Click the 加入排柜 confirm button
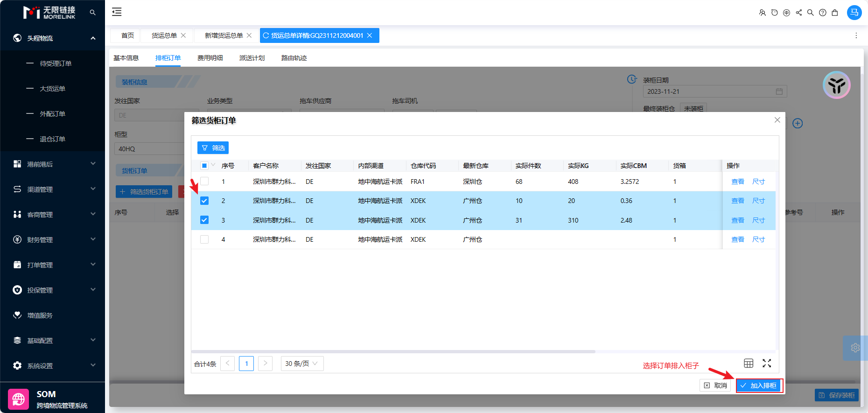This screenshot has height=413, width=868. coord(759,385)
